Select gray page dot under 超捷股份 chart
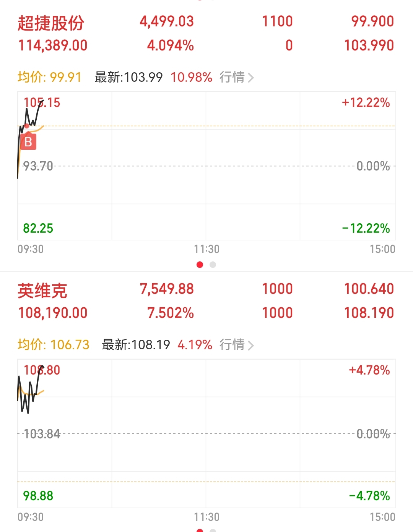413x532 pixels. [213, 264]
